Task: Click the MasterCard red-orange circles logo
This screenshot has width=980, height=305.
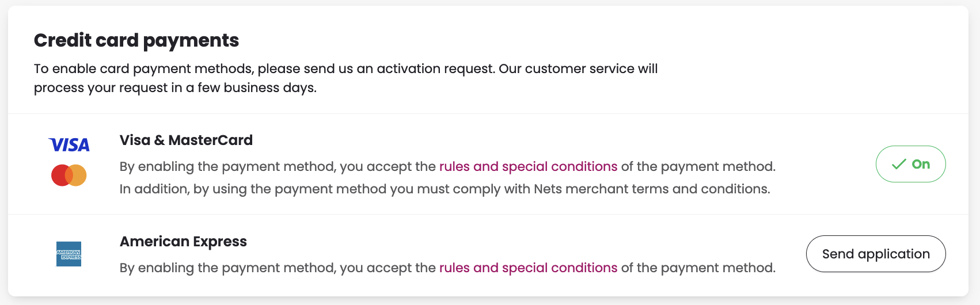Action: (69, 175)
